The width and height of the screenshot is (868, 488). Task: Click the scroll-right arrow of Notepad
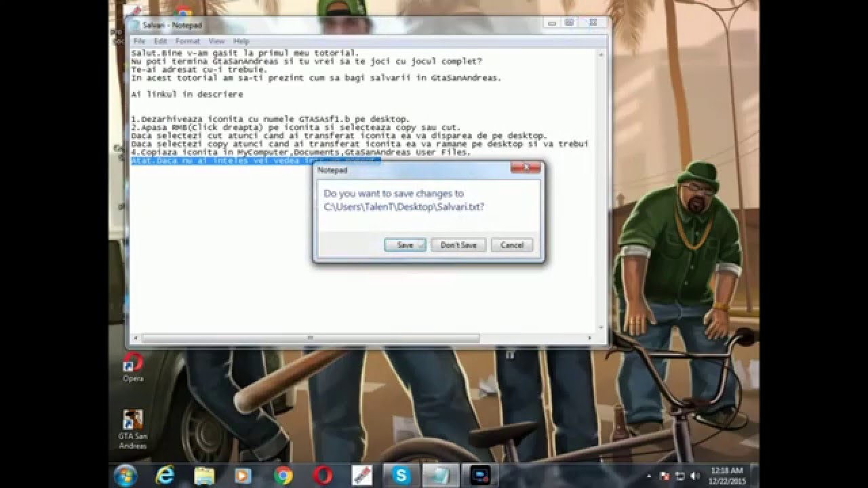[x=590, y=338]
